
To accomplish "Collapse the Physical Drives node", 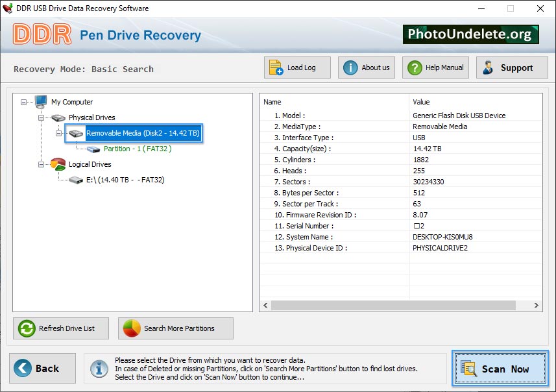I will [41, 117].
